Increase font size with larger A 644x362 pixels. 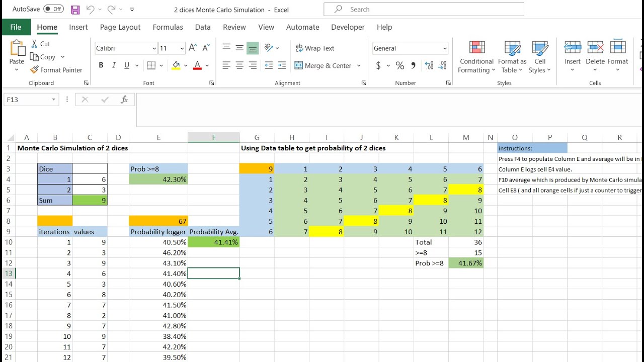click(x=193, y=48)
